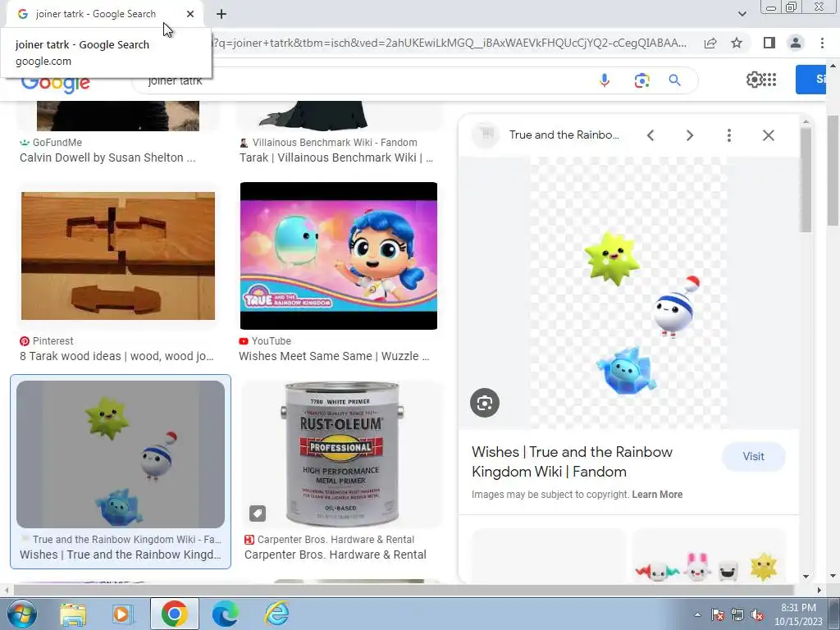The image size is (840, 630).
Task: Open the network tray icon
Action: [x=737, y=614]
